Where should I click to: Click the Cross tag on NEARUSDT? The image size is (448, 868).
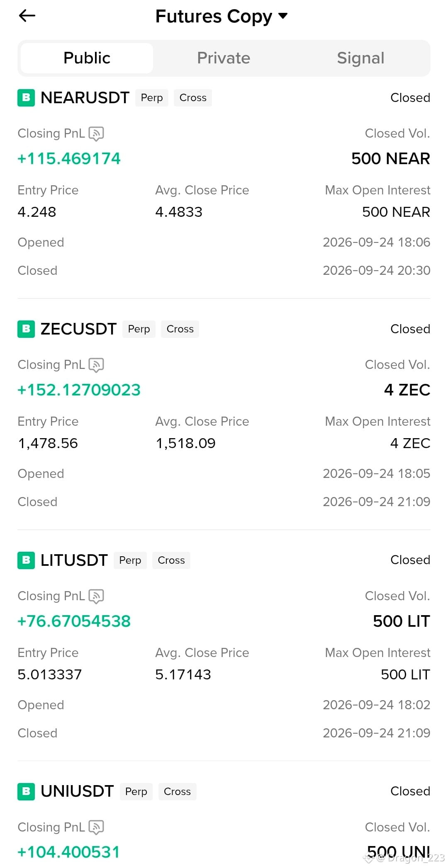[x=193, y=98]
